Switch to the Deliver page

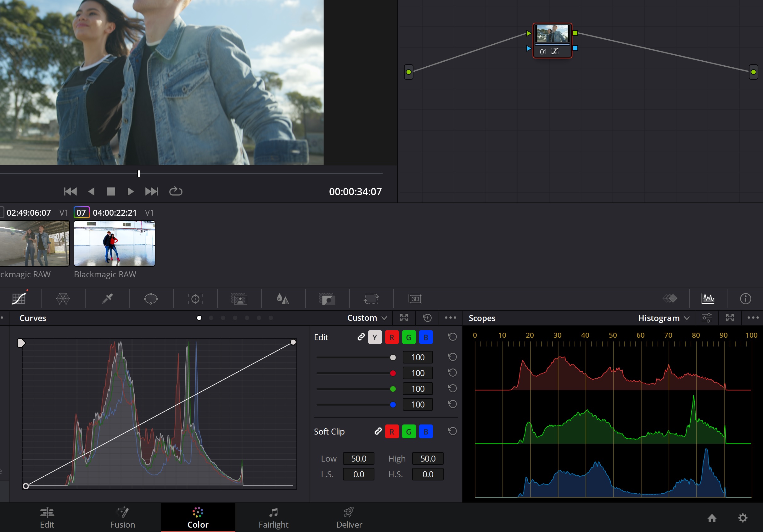[349, 518]
